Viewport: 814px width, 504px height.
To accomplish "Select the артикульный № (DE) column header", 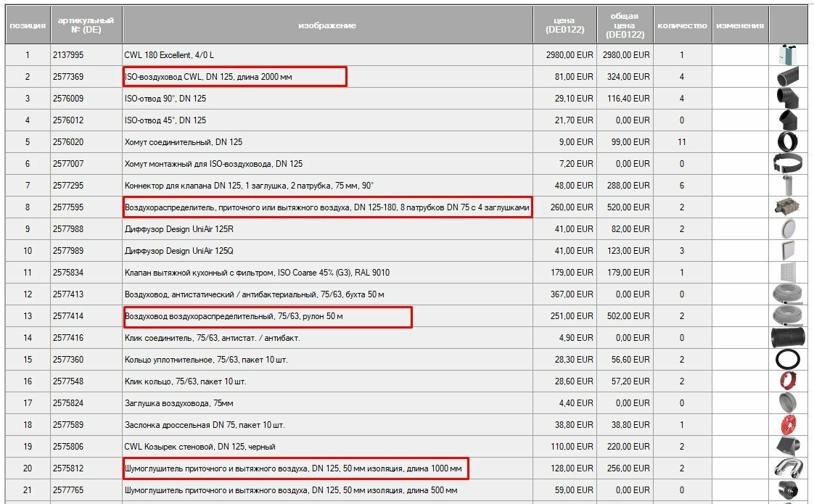I will tap(86, 25).
